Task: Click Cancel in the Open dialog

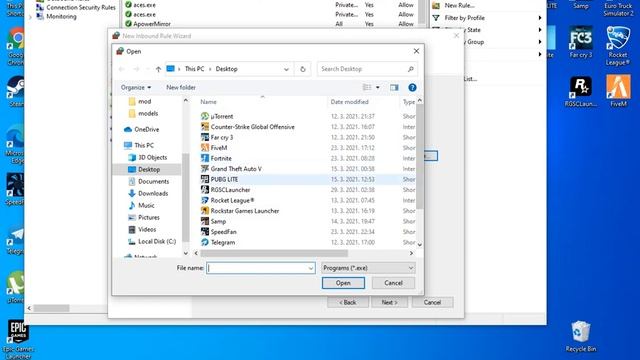Action: click(393, 283)
